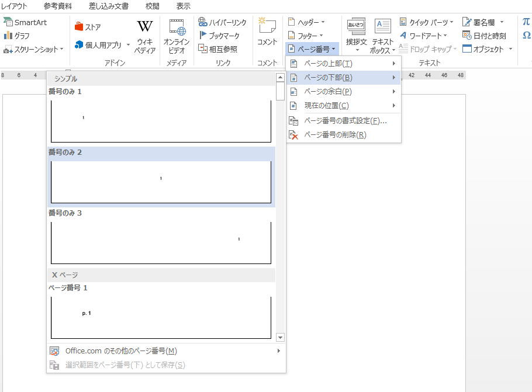Add a ブックマーク
The image size is (532, 392).
click(219, 36)
